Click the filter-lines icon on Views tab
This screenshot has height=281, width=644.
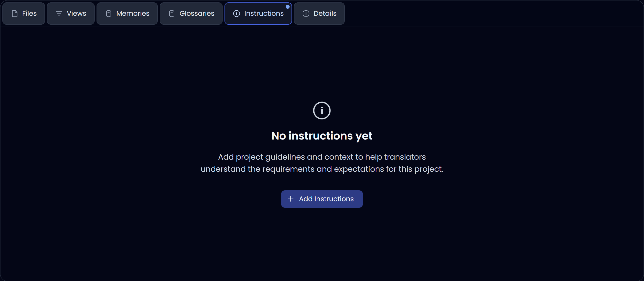point(59,14)
